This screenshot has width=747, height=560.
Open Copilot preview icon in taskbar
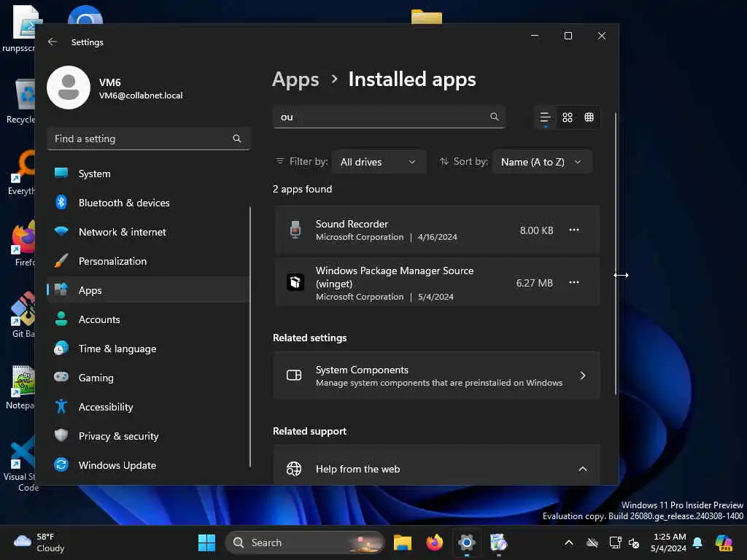(724, 542)
